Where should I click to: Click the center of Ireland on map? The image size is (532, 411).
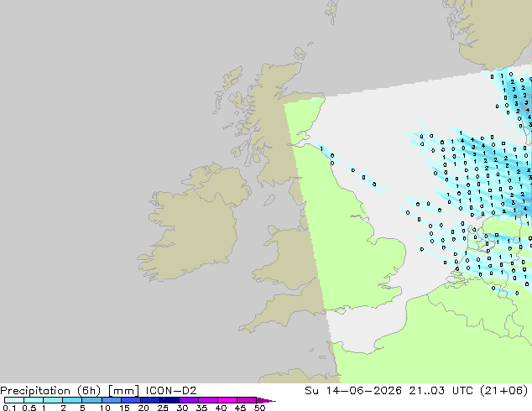click(x=195, y=226)
